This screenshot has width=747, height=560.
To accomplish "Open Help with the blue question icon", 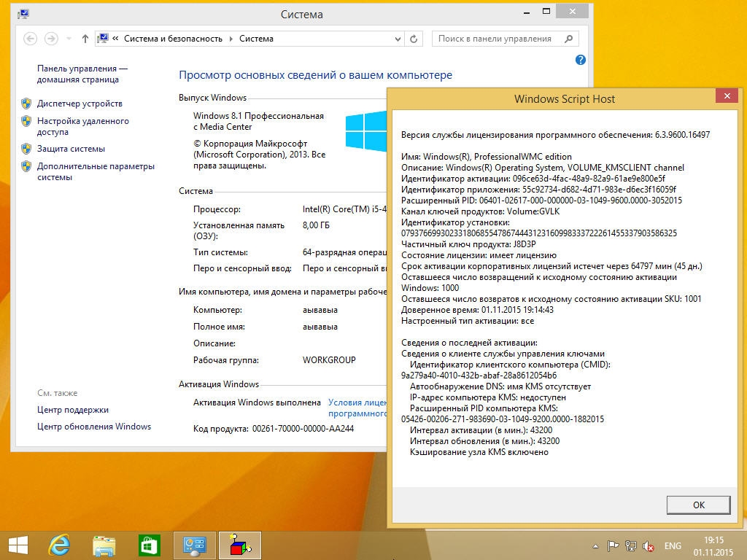I will pyautogui.click(x=580, y=60).
